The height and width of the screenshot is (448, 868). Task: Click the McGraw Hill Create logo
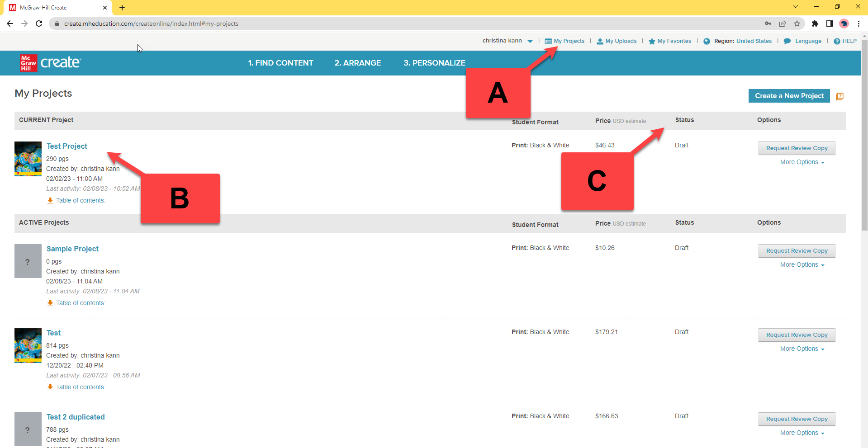(x=50, y=63)
